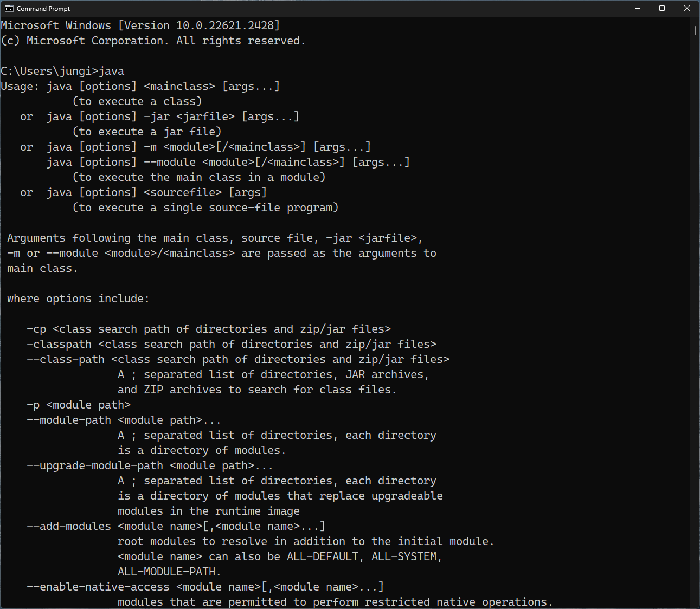Click the text "(to execute a jar file)"
Screen dimensions: 700x609
(147, 132)
